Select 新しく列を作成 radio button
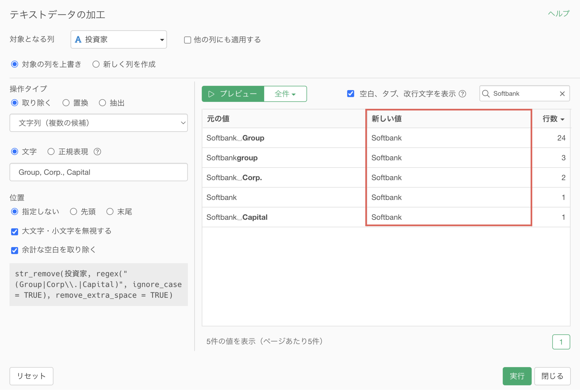580x392 pixels. (96, 64)
